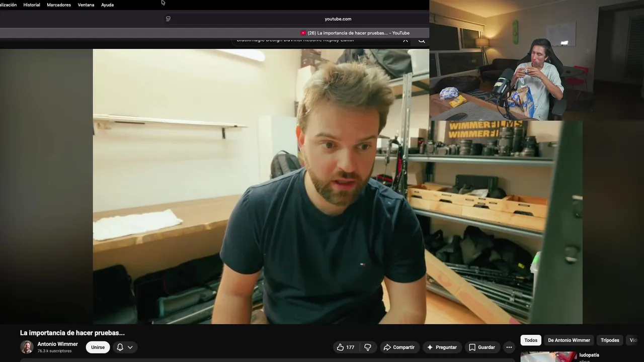
Task: Click the video title La importancia de hacer pruebas
Action: [72, 333]
